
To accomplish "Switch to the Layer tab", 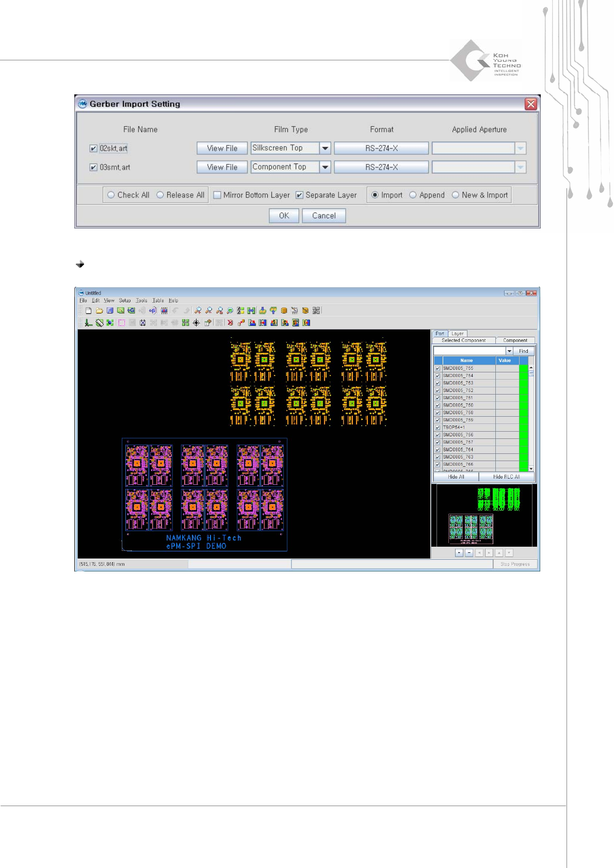I will 458,334.
